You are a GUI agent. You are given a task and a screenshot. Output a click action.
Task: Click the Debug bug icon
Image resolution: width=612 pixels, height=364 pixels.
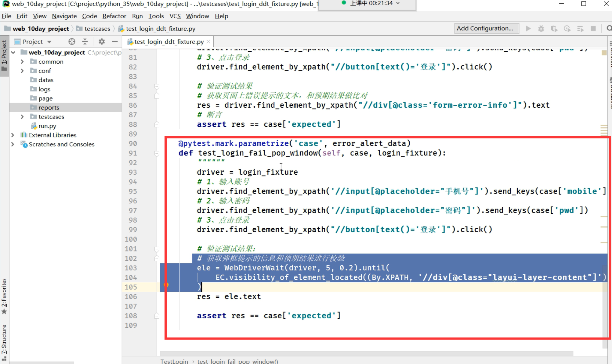coord(541,29)
